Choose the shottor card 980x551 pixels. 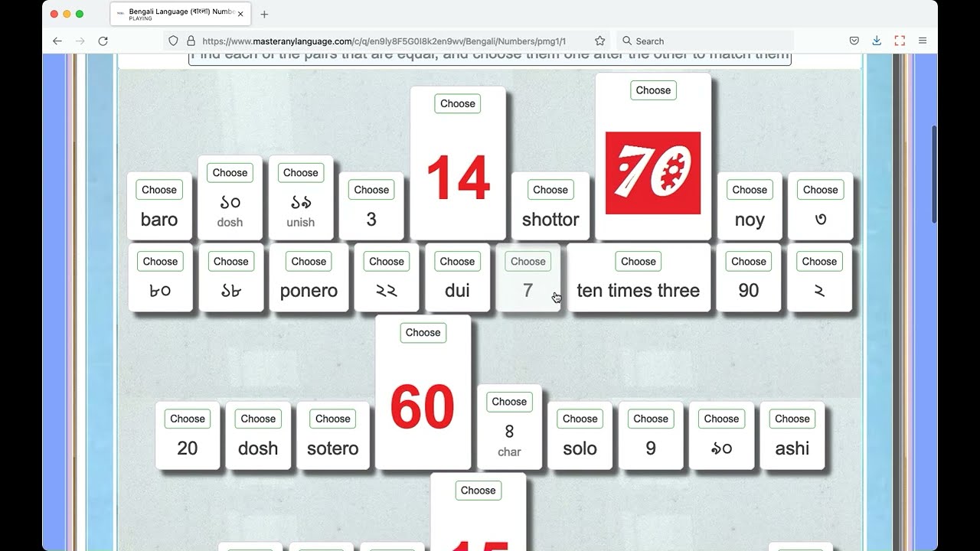[x=550, y=190]
